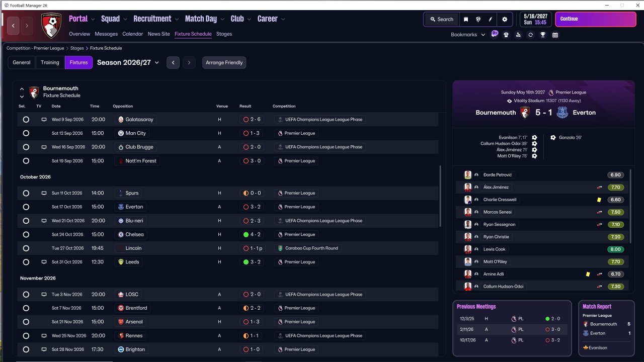This screenshot has width=644, height=362.
Task: Select the Nott'm Forest fixture radio circle
Action: click(x=26, y=161)
